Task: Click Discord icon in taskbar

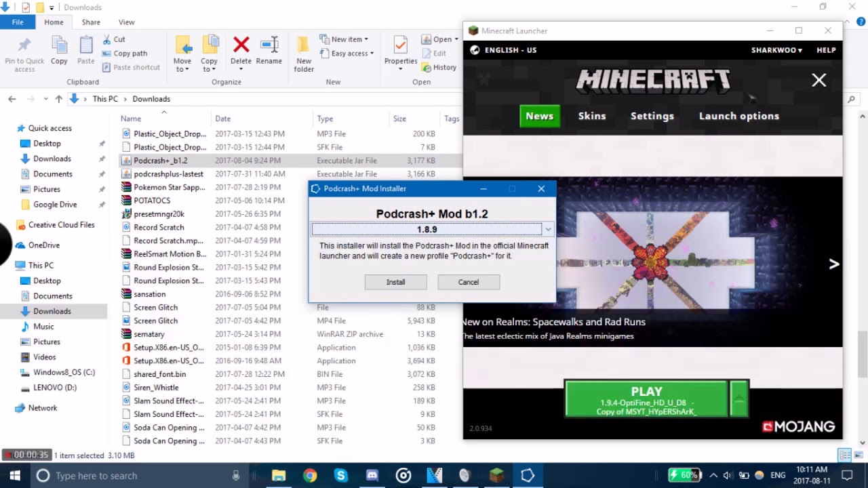Action: coord(372,476)
